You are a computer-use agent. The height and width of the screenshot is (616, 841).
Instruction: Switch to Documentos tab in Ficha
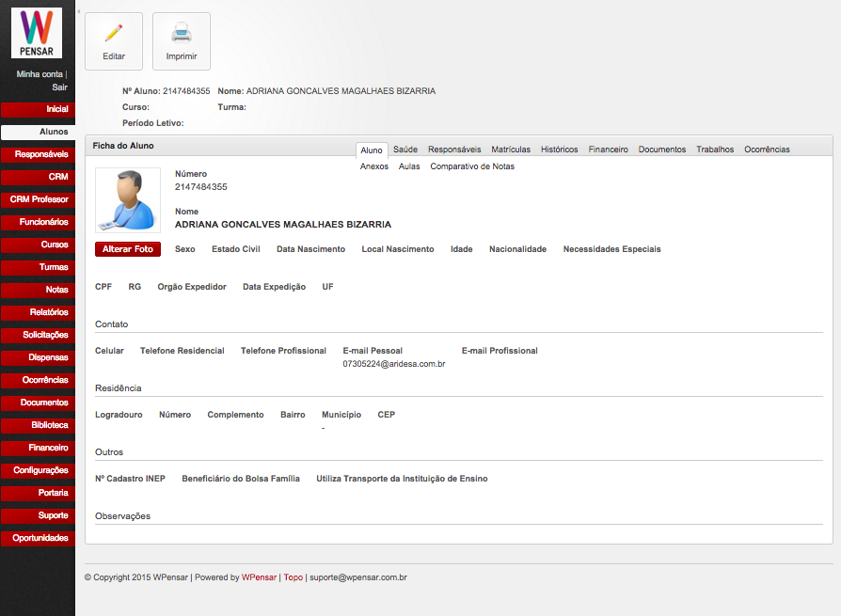pyautogui.click(x=662, y=150)
